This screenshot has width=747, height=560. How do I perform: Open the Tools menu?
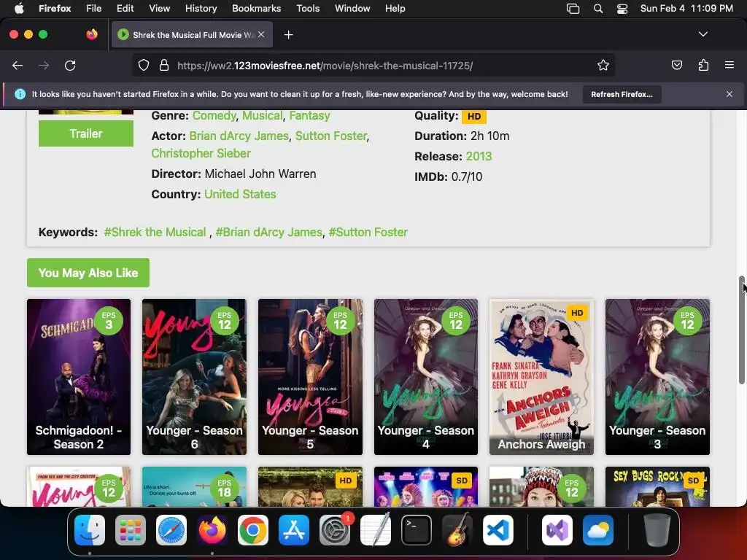308,8
